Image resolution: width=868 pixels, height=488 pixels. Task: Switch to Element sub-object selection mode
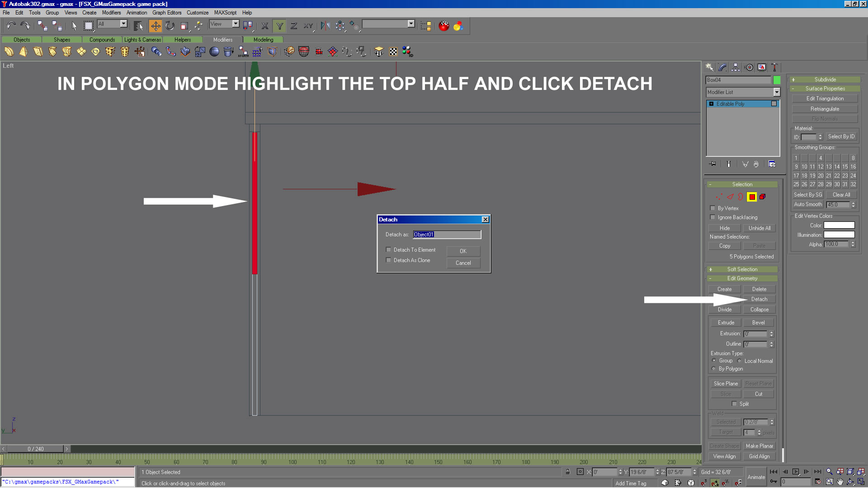point(763,197)
